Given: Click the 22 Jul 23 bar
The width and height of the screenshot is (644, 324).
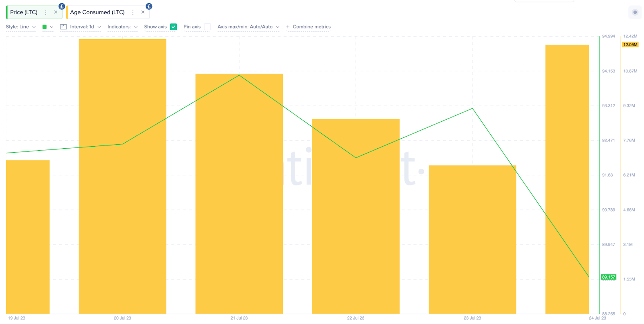Looking at the screenshot, I should (x=356, y=216).
